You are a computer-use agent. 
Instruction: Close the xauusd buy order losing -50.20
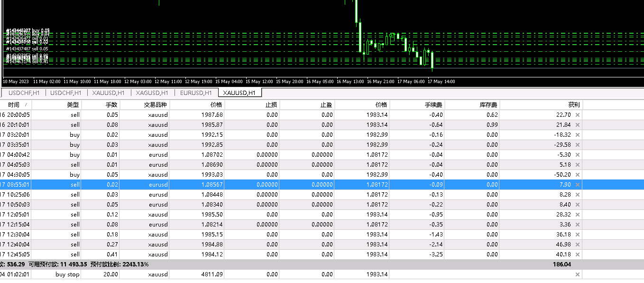click(577, 175)
